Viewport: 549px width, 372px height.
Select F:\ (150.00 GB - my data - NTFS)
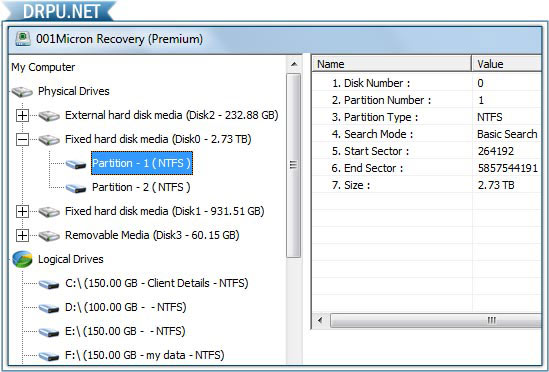coord(145,355)
